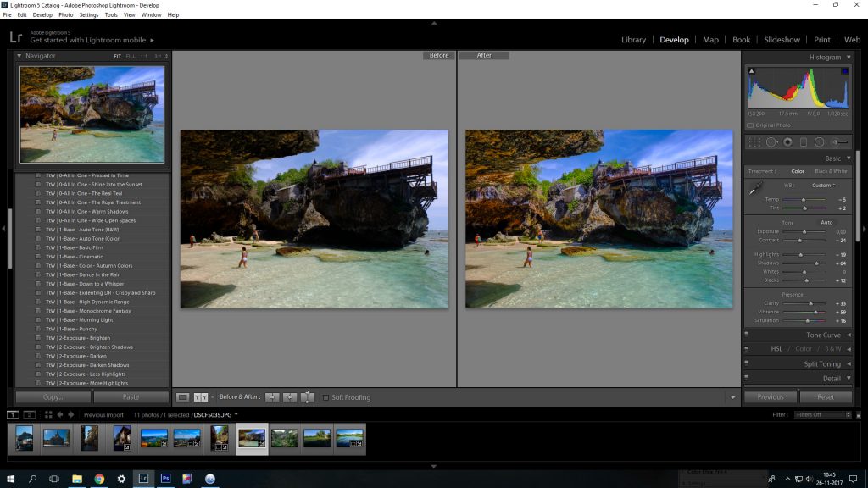This screenshot has height=488, width=868.
Task: Switch to Loupe view icon in toolbar
Action: pos(183,397)
